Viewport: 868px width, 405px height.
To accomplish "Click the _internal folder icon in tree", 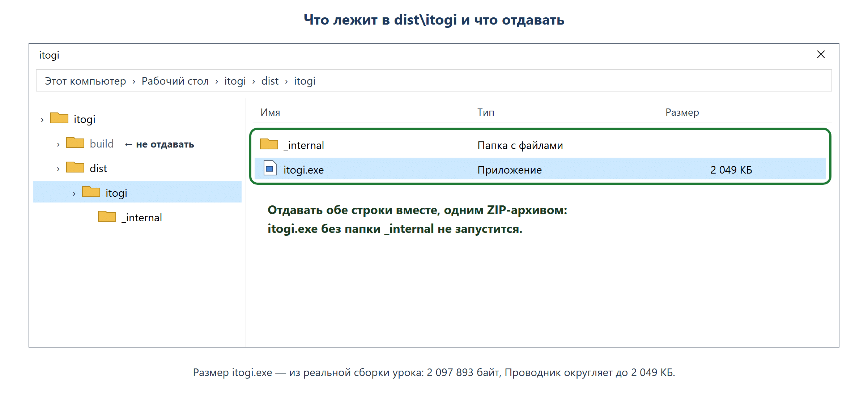I will [107, 216].
